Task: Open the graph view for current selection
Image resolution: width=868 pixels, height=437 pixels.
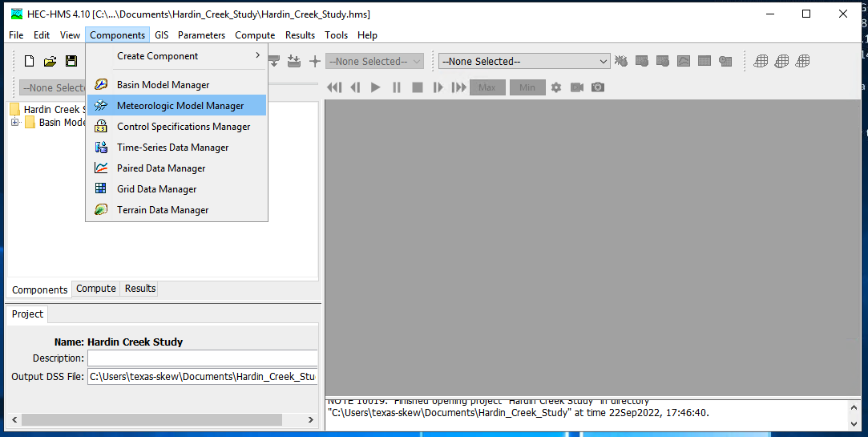Action: coord(684,61)
